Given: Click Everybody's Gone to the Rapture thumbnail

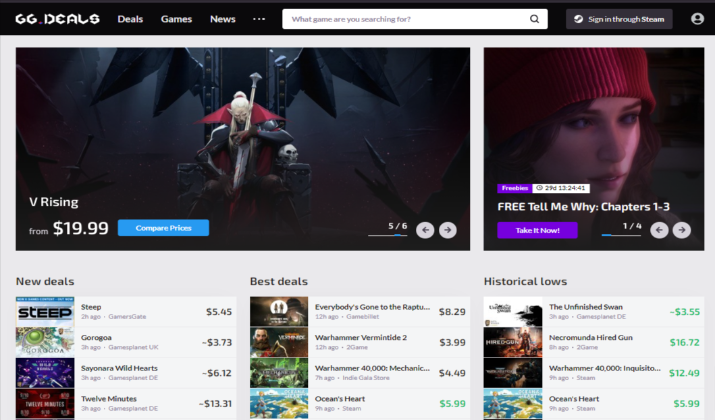Looking at the screenshot, I should (279, 311).
